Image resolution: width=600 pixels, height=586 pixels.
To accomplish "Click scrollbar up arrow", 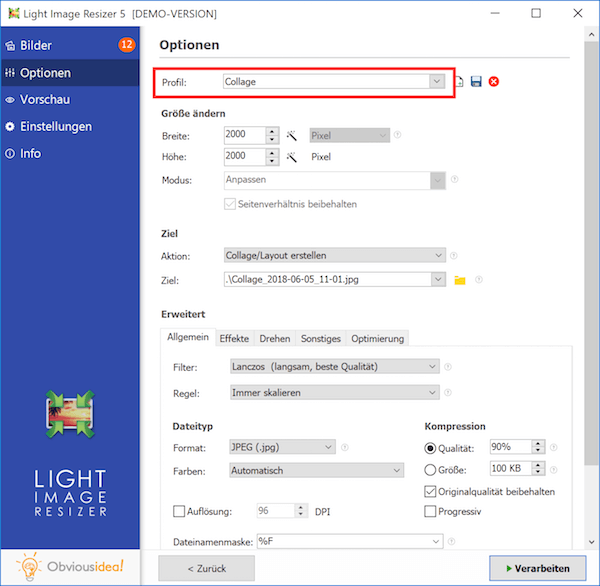I will click(592, 34).
